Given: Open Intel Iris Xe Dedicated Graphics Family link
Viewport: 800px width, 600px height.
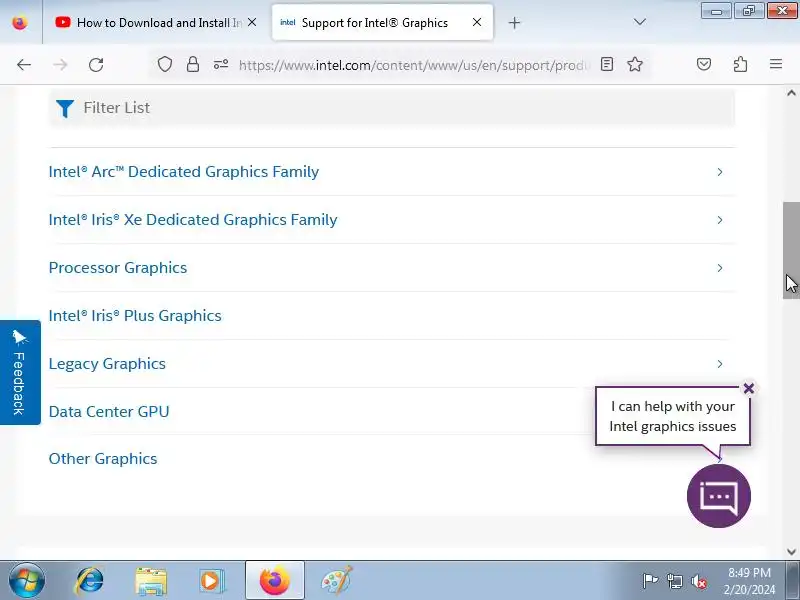Looking at the screenshot, I should coord(193,220).
